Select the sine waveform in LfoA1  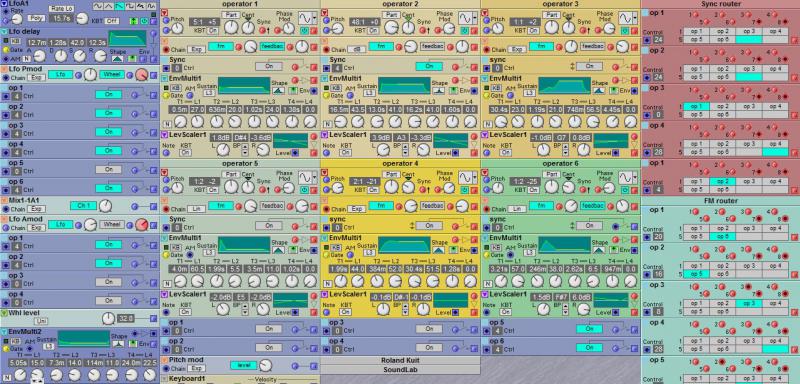click(98, 6)
